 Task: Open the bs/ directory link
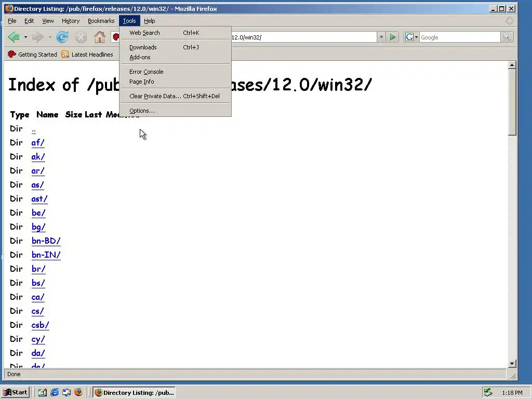click(x=38, y=283)
